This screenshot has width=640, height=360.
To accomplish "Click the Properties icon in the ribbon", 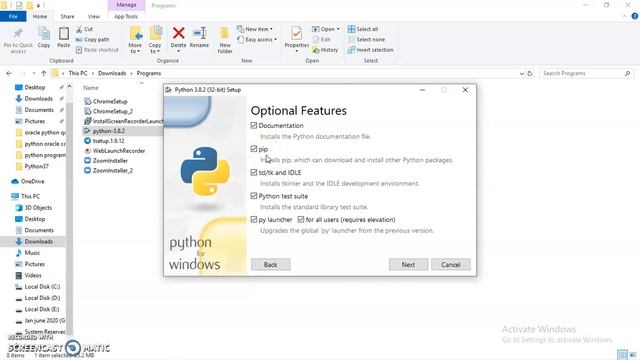I will pos(296,33).
